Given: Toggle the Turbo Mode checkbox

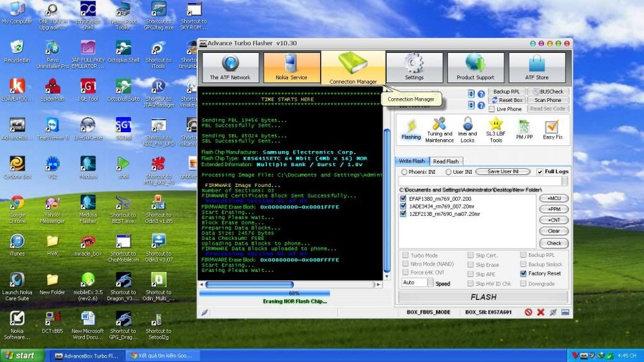Looking at the screenshot, I should point(406,255).
